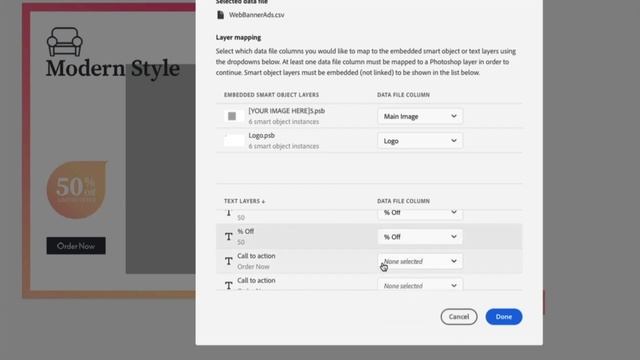Click the Text Layers column header
Viewport: 640px width, 360px height.
[244, 201]
